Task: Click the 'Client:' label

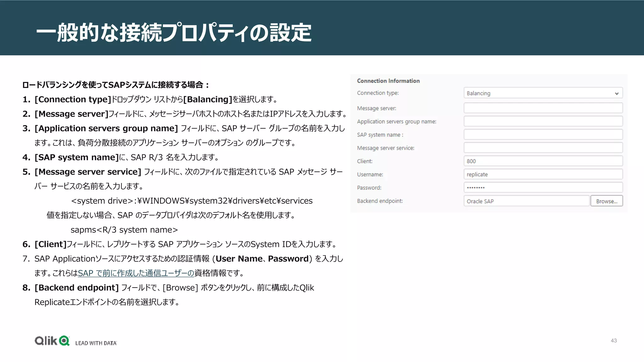Action: click(x=364, y=161)
